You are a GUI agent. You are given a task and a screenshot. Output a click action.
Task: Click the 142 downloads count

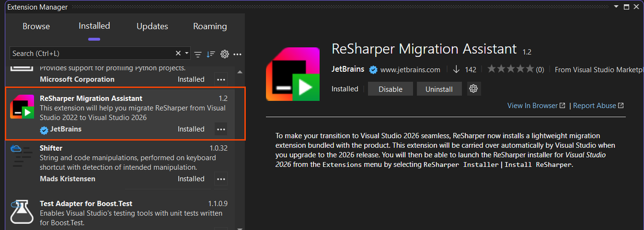470,70
